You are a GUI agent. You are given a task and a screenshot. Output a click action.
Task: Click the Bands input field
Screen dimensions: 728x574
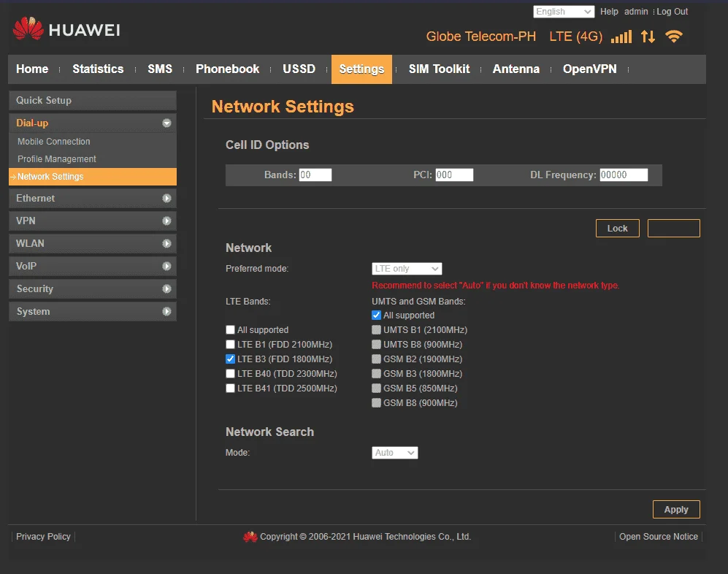pyautogui.click(x=315, y=175)
